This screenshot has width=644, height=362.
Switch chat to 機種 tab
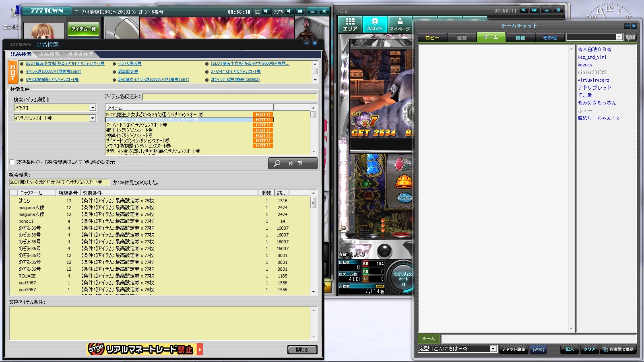pyautogui.click(x=520, y=38)
